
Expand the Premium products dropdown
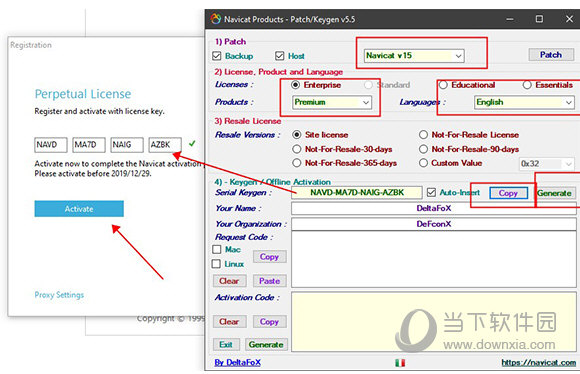332,102
